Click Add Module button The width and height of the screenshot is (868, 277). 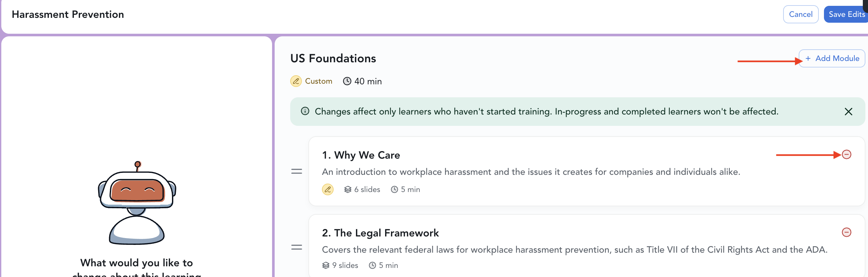click(831, 58)
